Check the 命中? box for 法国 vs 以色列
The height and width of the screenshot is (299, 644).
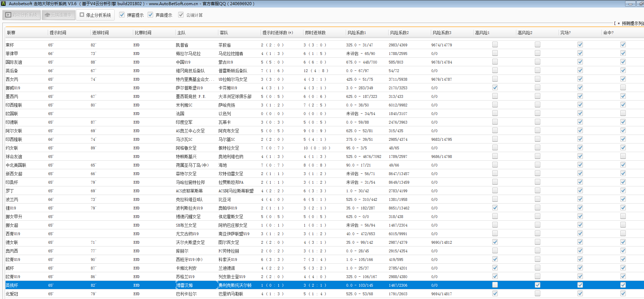pos(623,113)
